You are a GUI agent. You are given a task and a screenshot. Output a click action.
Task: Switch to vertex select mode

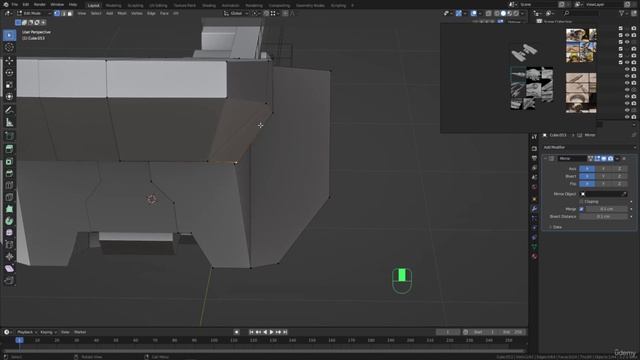(x=57, y=13)
